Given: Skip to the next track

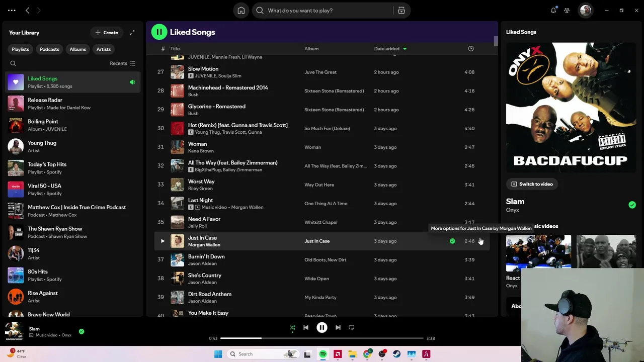Looking at the screenshot, I should click(338, 328).
